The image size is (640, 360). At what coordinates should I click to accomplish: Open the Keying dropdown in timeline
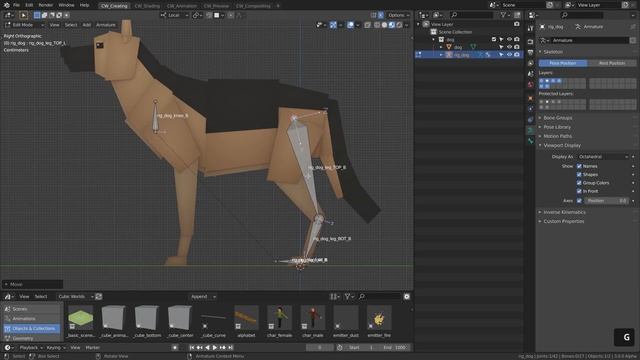(x=56, y=348)
